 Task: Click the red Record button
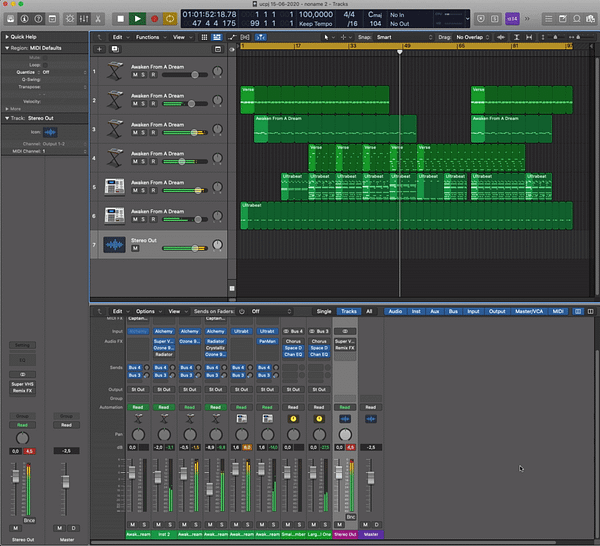coord(154,18)
